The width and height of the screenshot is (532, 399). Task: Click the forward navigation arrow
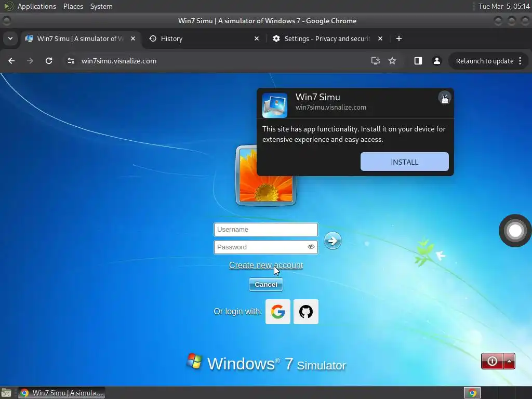(x=30, y=61)
